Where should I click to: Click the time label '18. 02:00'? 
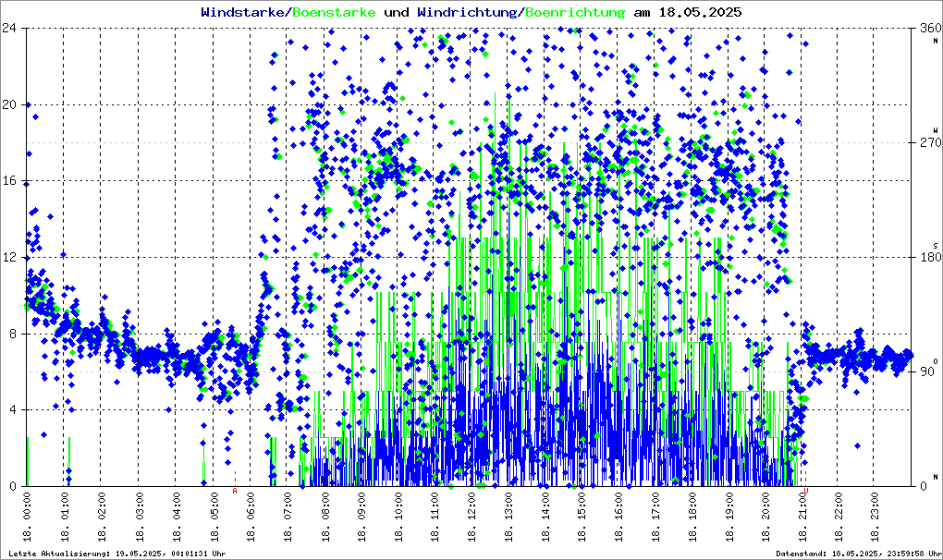pyautogui.click(x=103, y=516)
